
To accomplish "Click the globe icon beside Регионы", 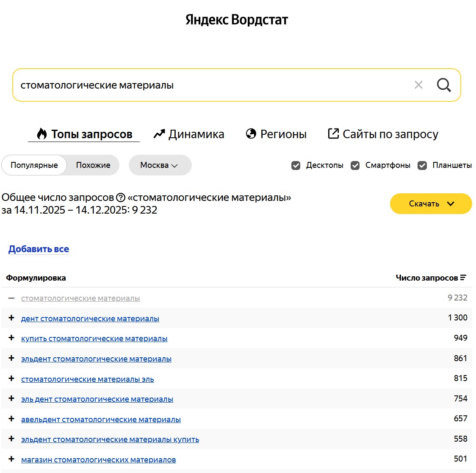I will [250, 134].
